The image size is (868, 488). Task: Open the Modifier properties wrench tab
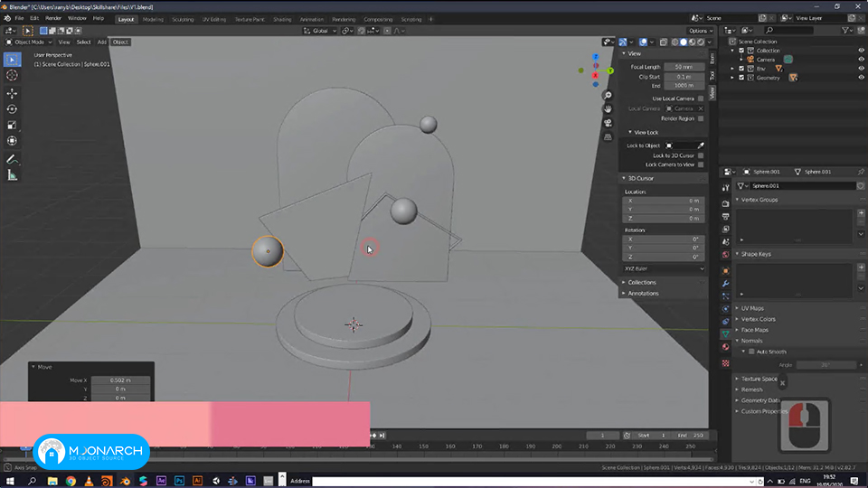coord(726,283)
